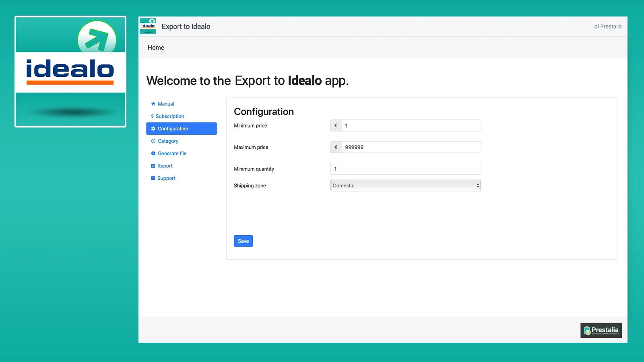Click the 'Configuration' panel heading
The height and width of the screenshot is (362, 644).
coord(264,111)
